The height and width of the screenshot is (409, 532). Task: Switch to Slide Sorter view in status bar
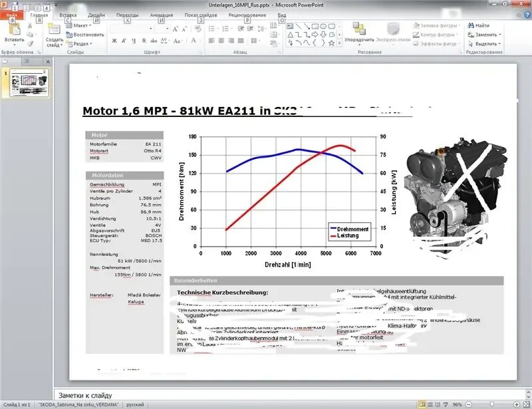(430, 404)
